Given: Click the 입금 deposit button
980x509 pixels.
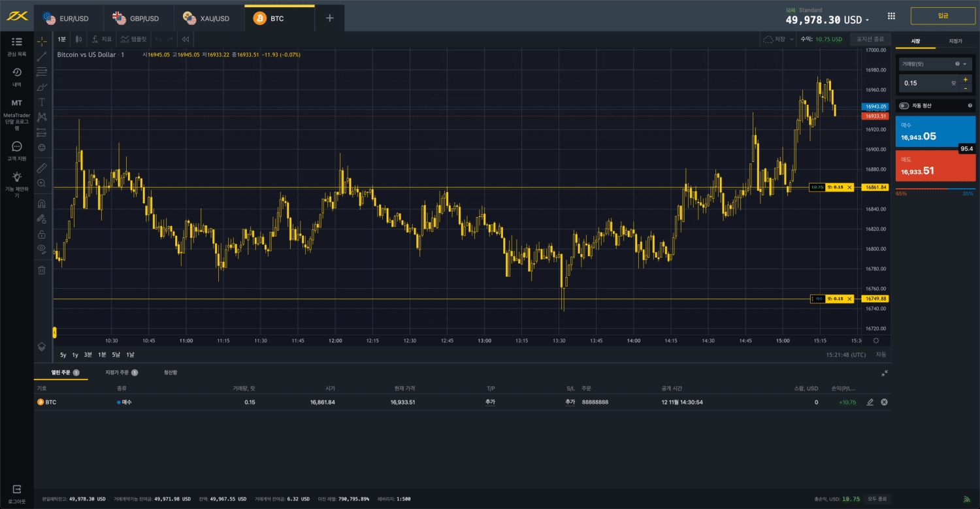Looking at the screenshot, I should pos(943,16).
